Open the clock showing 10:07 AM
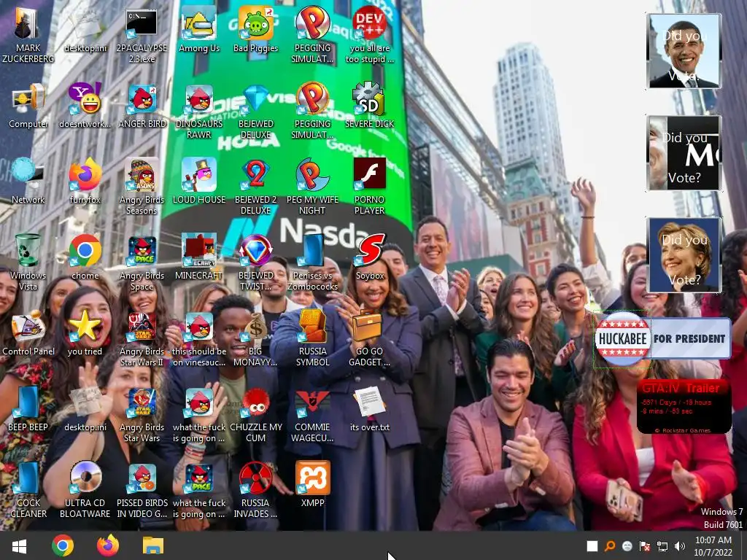 tap(713, 545)
